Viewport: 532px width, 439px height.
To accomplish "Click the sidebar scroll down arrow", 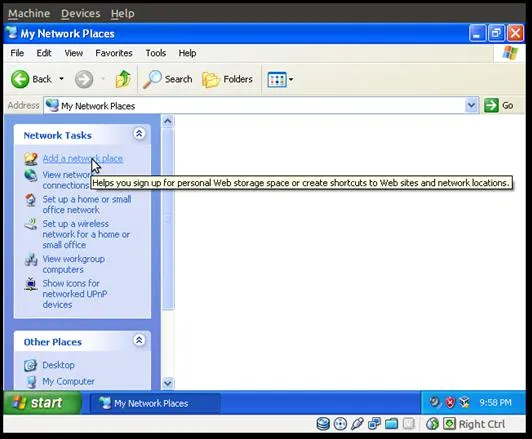I will [168, 383].
